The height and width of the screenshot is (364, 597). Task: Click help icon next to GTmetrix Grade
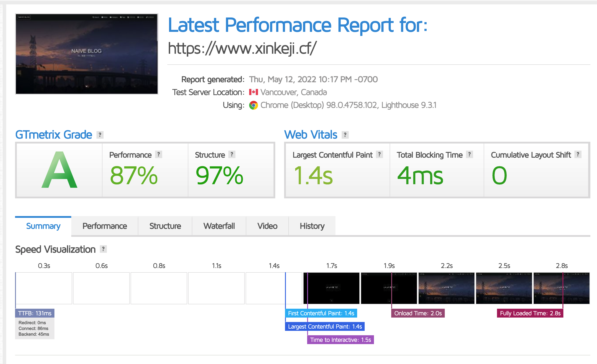click(100, 135)
